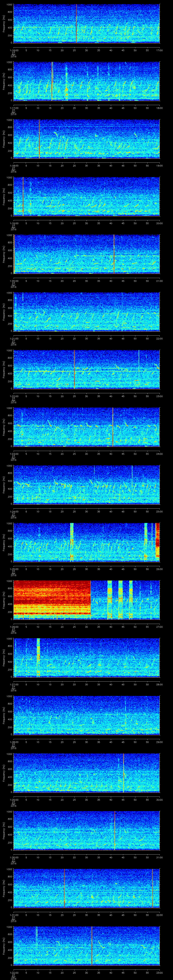Click the broadband burst near 54 seconds in 1:25:00 spectrogram
Viewport: 173px width, 980px height.
click(x=146, y=542)
